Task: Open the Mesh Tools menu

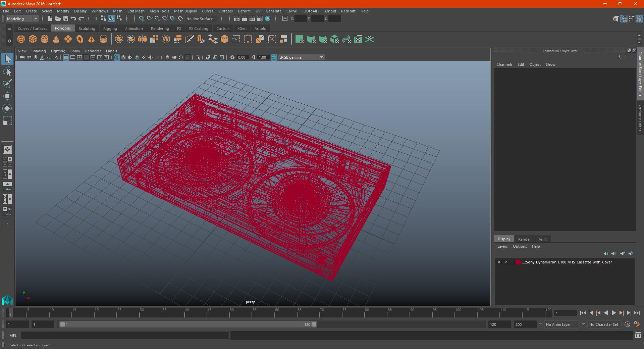Action: 159,11
